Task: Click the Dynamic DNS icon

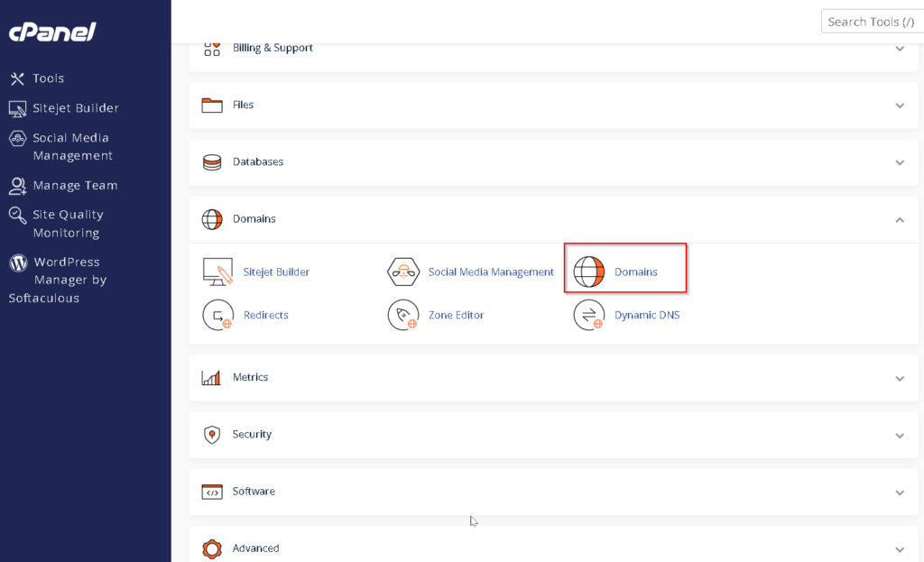Action: tap(589, 315)
